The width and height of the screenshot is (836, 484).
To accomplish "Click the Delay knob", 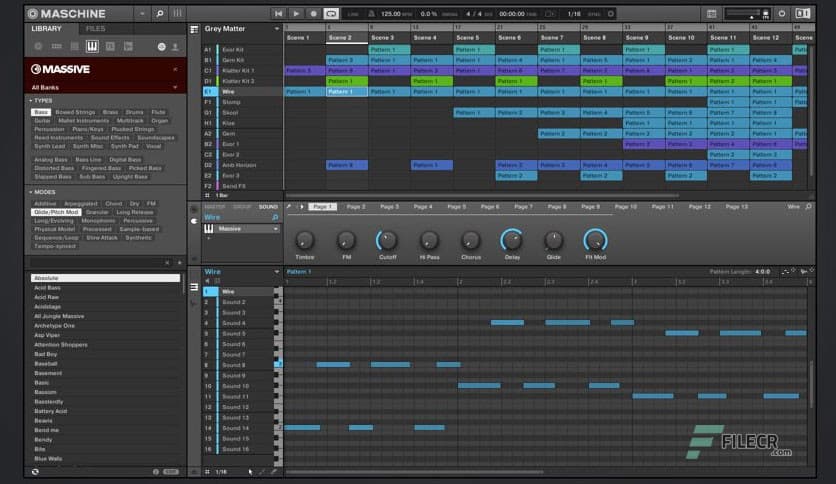I will pos(512,241).
